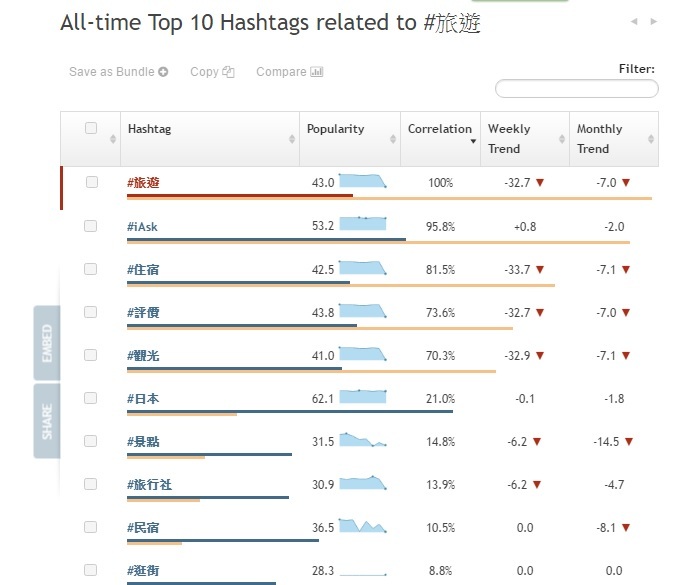Go to previous page arrow
The image size is (689, 585).
pyautogui.click(x=634, y=21)
